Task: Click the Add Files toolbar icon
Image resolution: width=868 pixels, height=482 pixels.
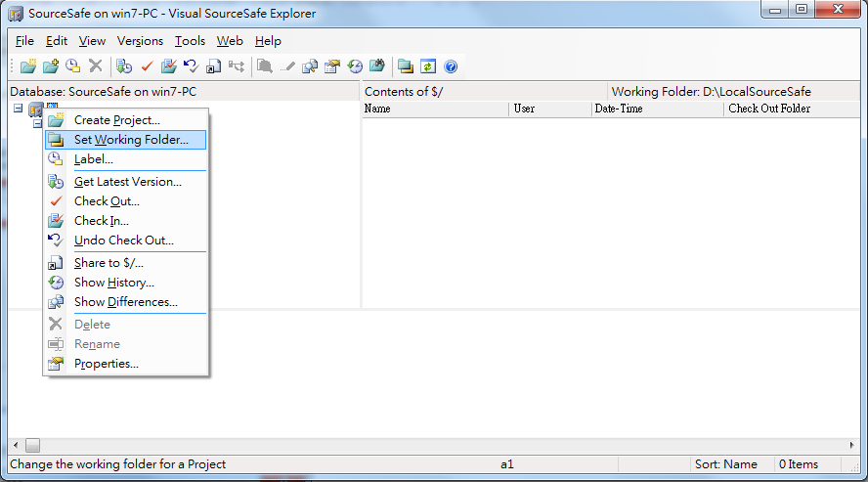Action: (51, 66)
